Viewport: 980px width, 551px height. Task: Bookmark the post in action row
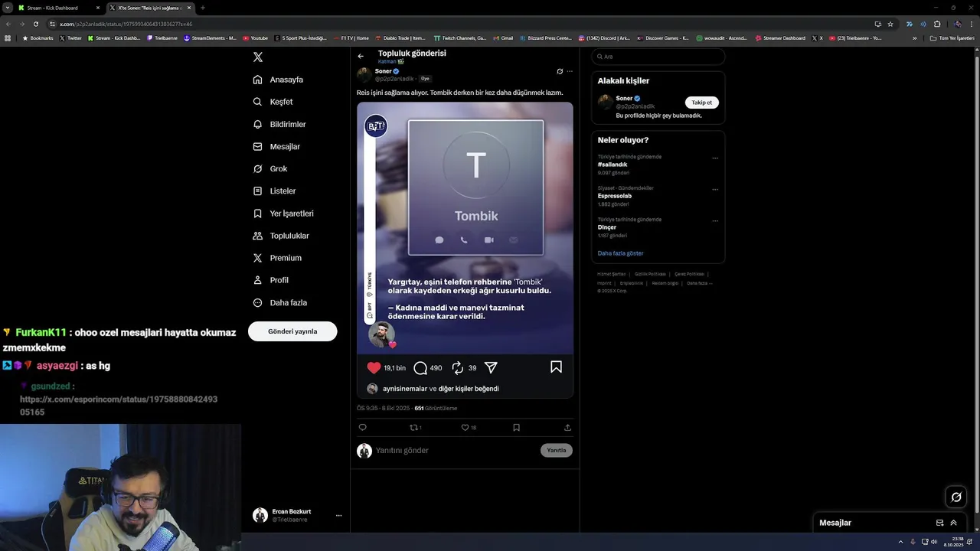[x=516, y=428]
